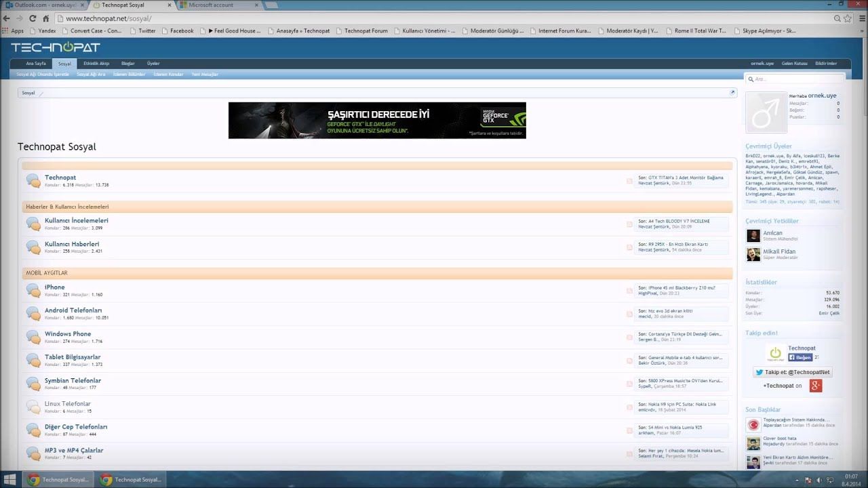The width and height of the screenshot is (868, 488).
Task: Go to browser home page icon
Action: point(46,18)
